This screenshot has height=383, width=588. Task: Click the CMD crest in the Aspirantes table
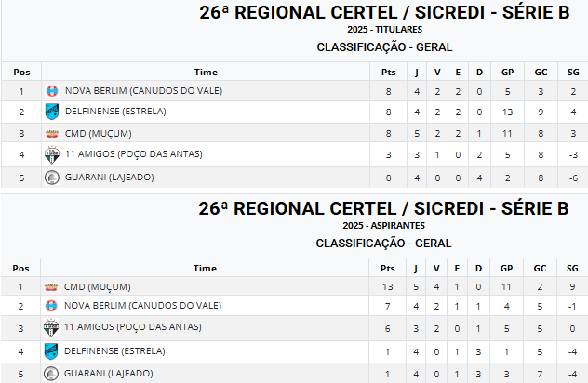52,287
